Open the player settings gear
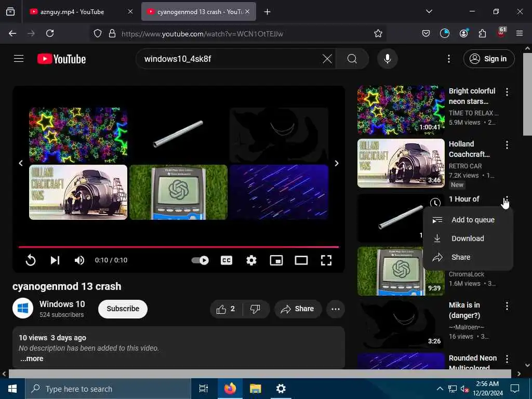Screen dimensions: 532x399 pos(251,260)
